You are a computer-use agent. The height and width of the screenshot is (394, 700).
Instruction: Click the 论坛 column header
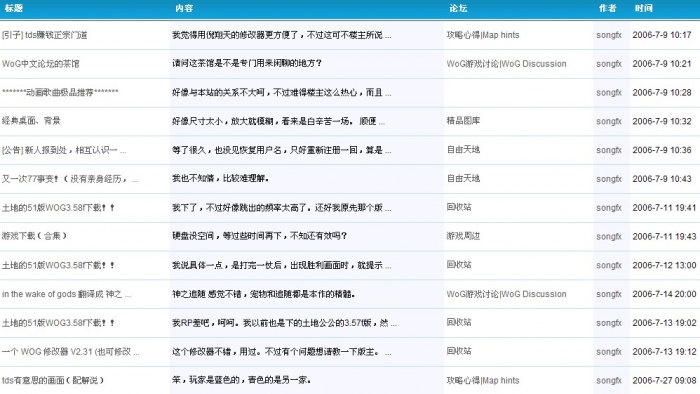[458, 8]
